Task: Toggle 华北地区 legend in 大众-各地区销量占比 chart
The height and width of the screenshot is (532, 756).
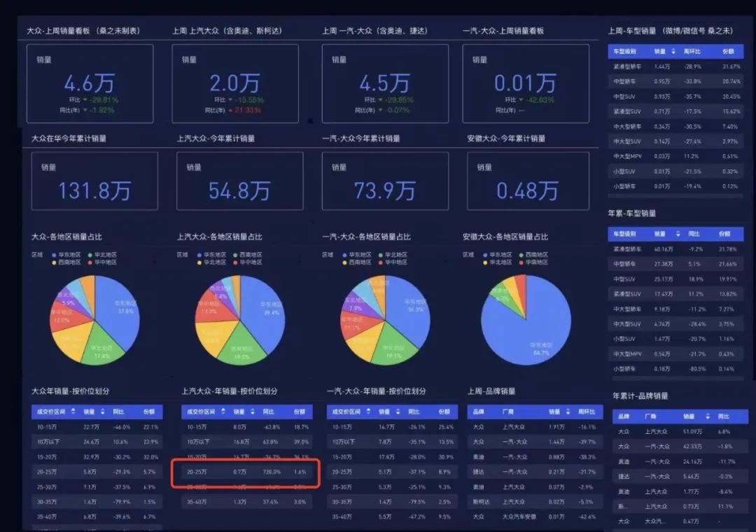Action: pos(102,255)
